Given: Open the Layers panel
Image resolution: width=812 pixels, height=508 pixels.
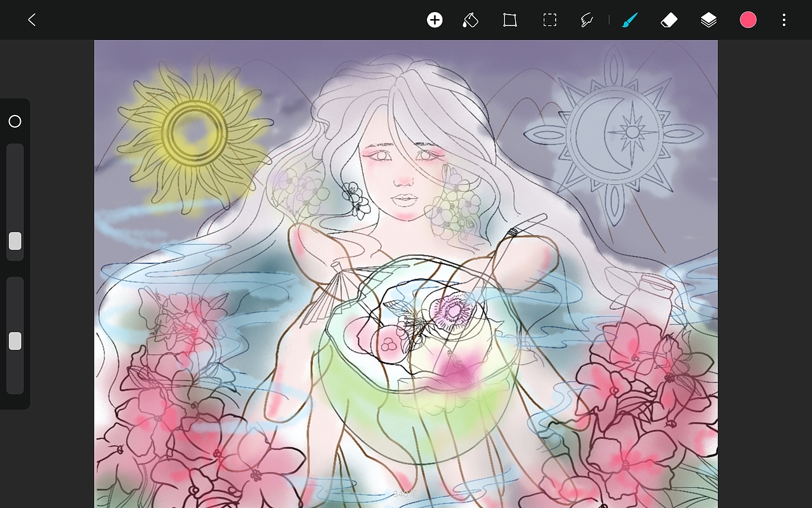Looking at the screenshot, I should (709, 20).
